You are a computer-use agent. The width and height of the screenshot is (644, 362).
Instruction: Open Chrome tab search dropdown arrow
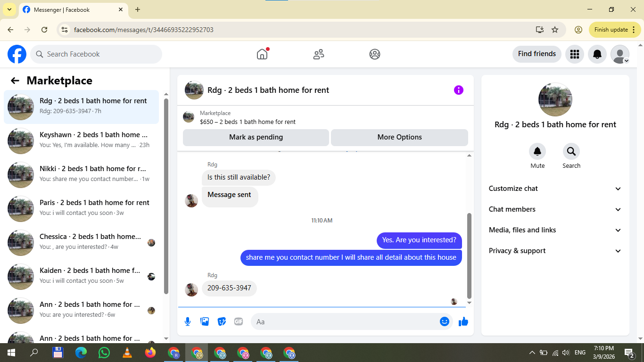[x=9, y=9]
